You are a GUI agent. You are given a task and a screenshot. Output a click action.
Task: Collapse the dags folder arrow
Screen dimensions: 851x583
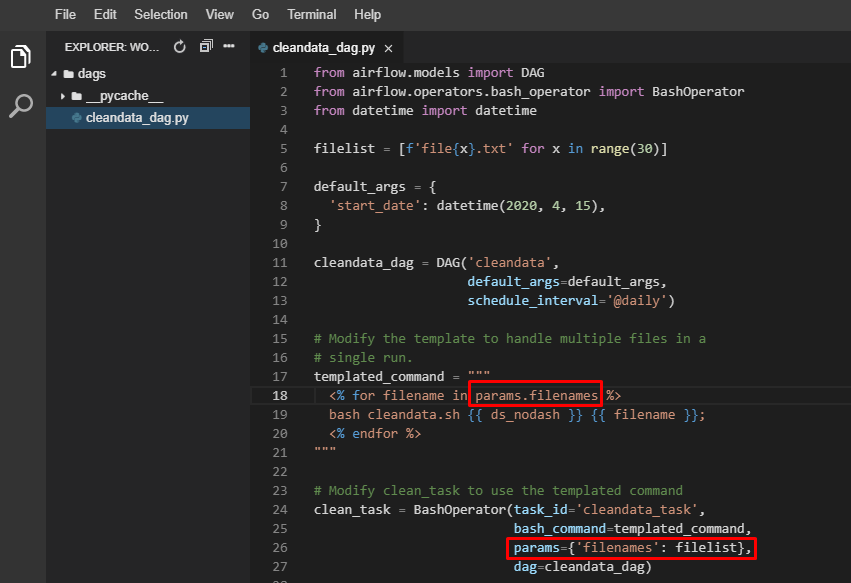pos(54,73)
